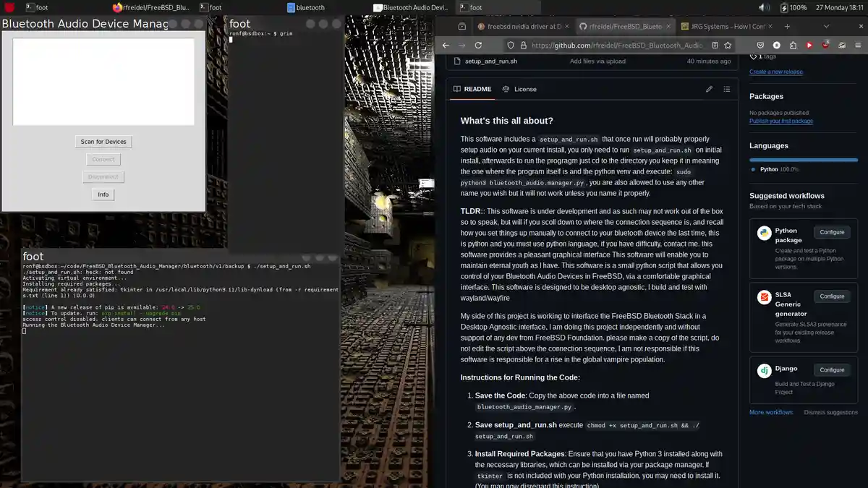The height and width of the screenshot is (488, 868).
Task: Open Firefox tab overview icon
Action: pos(462,26)
